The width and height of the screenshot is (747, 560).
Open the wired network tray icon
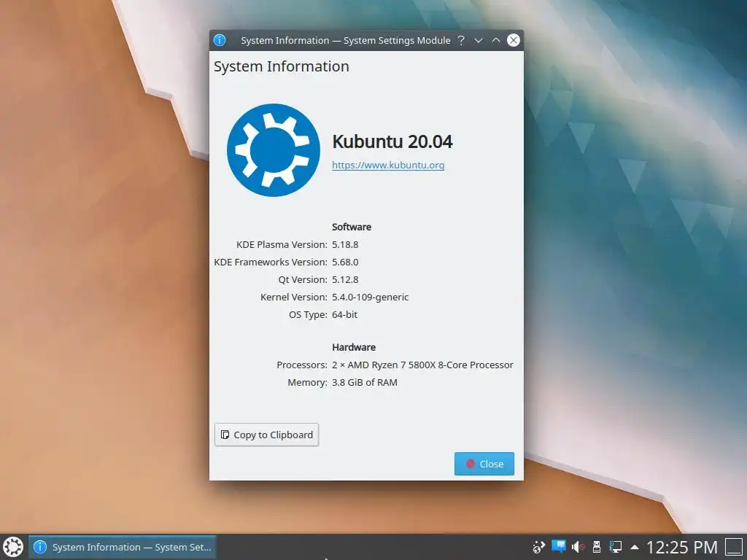coord(616,547)
